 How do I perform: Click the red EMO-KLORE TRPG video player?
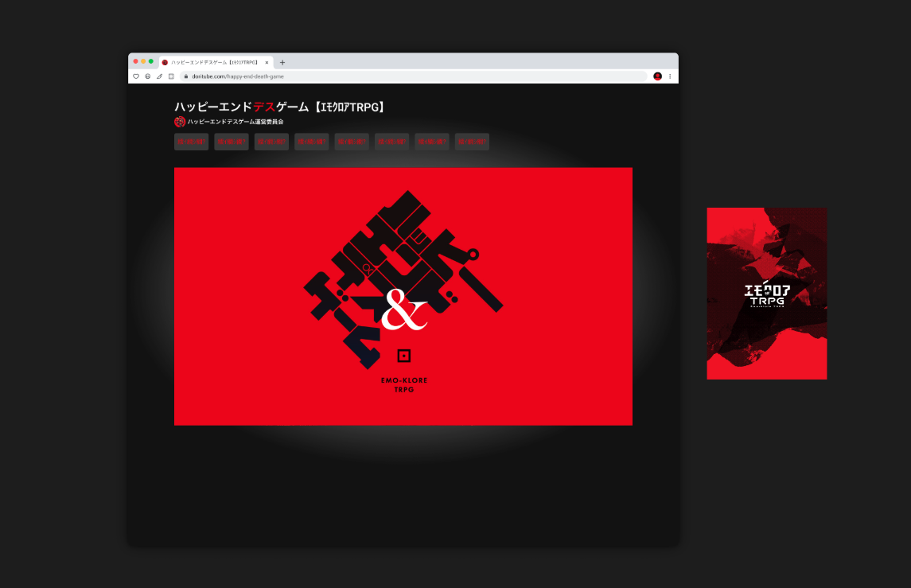click(x=403, y=296)
